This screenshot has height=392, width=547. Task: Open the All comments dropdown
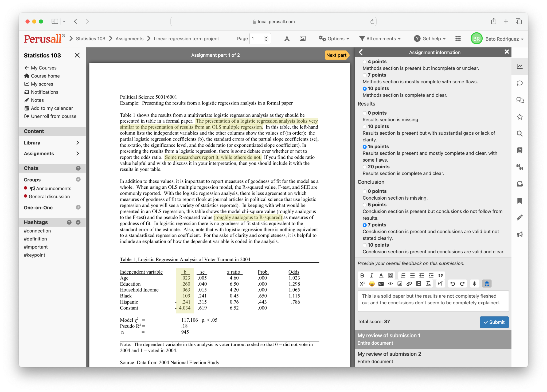pyautogui.click(x=380, y=38)
